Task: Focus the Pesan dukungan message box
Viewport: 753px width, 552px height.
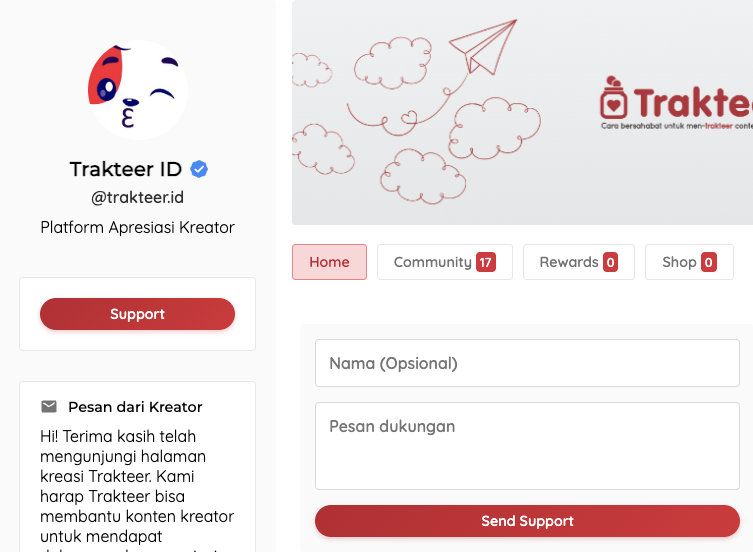Action: (x=527, y=446)
